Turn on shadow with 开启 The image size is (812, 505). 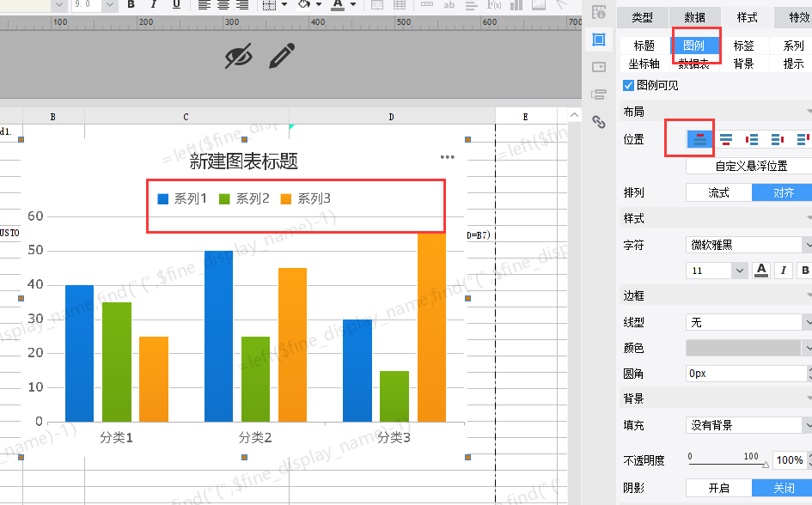pos(719,488)
